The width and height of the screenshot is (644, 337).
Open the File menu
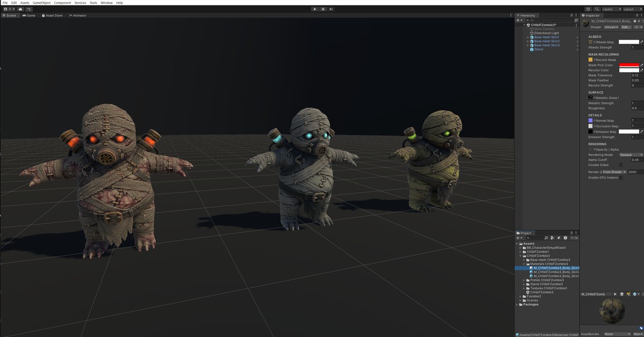click(5, 3)
